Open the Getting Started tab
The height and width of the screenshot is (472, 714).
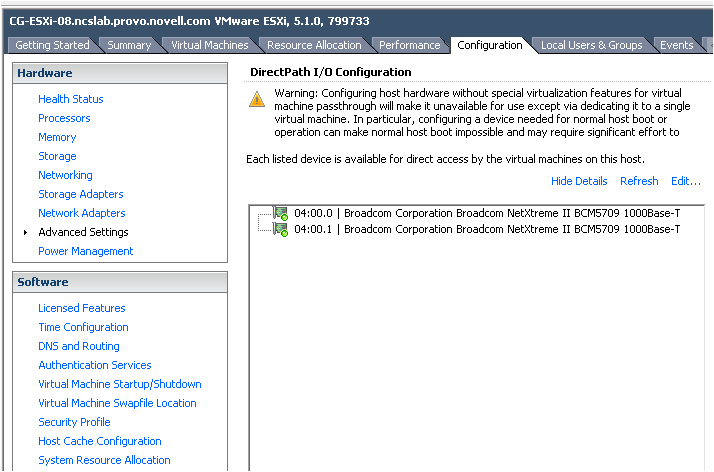52,45
